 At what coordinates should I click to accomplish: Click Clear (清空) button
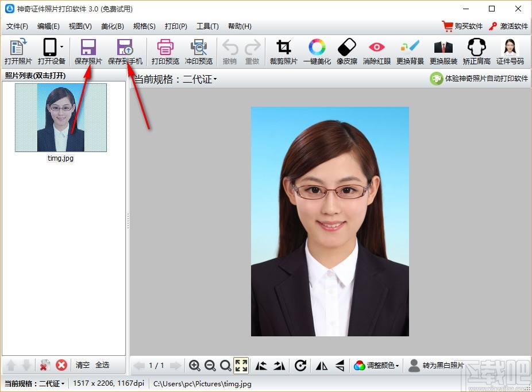pos(83,365)
